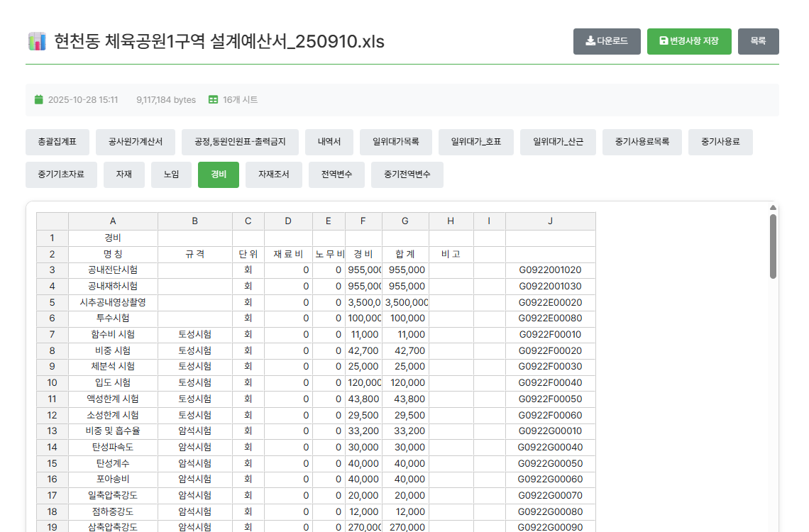Click the green sheet count table icon
Viewport: 809px width, 532px height.
click(213, 100)
